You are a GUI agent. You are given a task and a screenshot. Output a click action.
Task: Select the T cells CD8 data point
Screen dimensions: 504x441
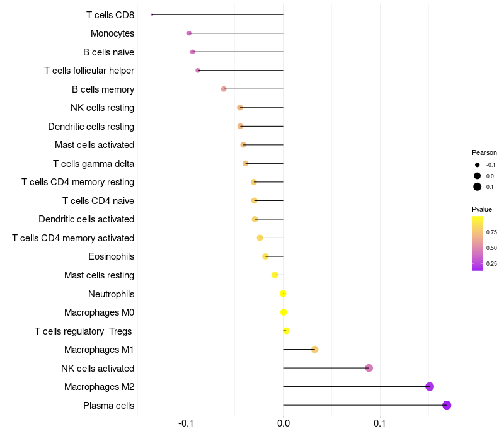[152, 14]
